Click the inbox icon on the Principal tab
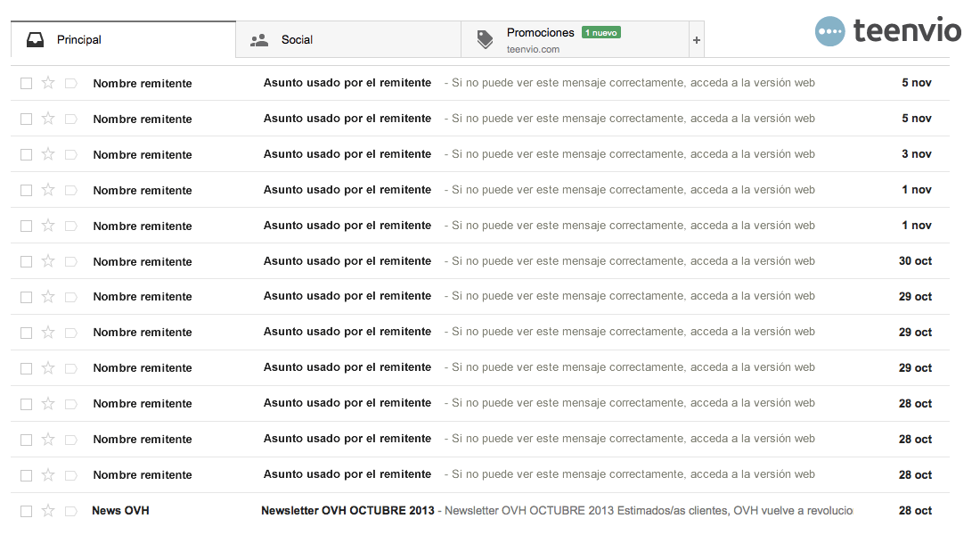 [x=34, y=38]
